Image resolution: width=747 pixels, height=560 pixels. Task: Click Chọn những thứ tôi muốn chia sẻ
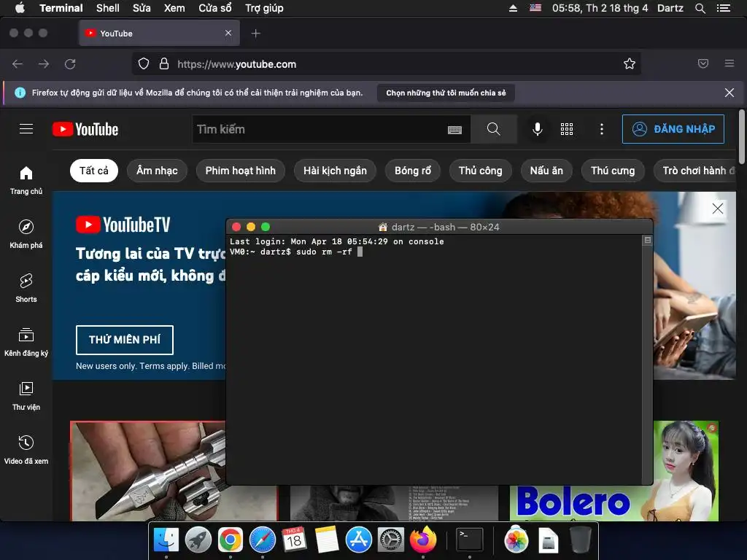click(446, 93)
